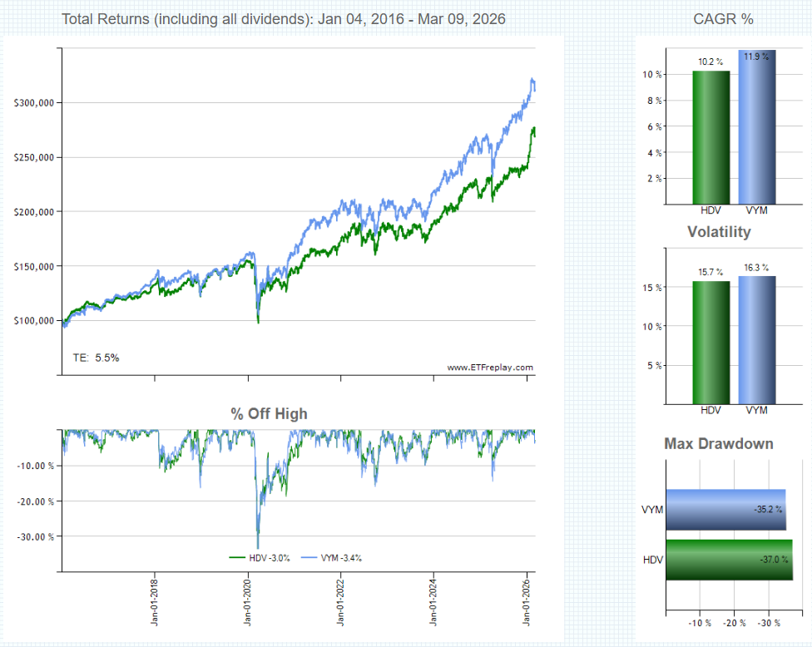Click the Jan-01-2020 date axis label

pyautogui.click(x=248, y=602)
